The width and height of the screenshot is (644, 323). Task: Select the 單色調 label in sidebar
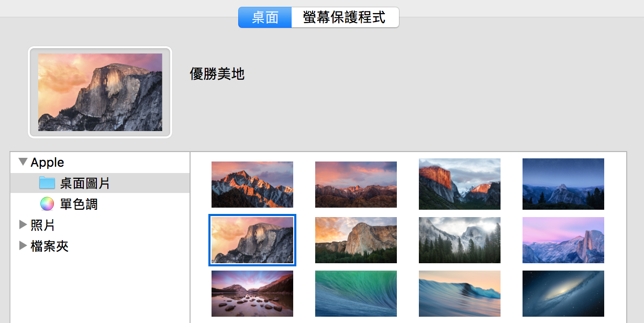click(79, 204)
